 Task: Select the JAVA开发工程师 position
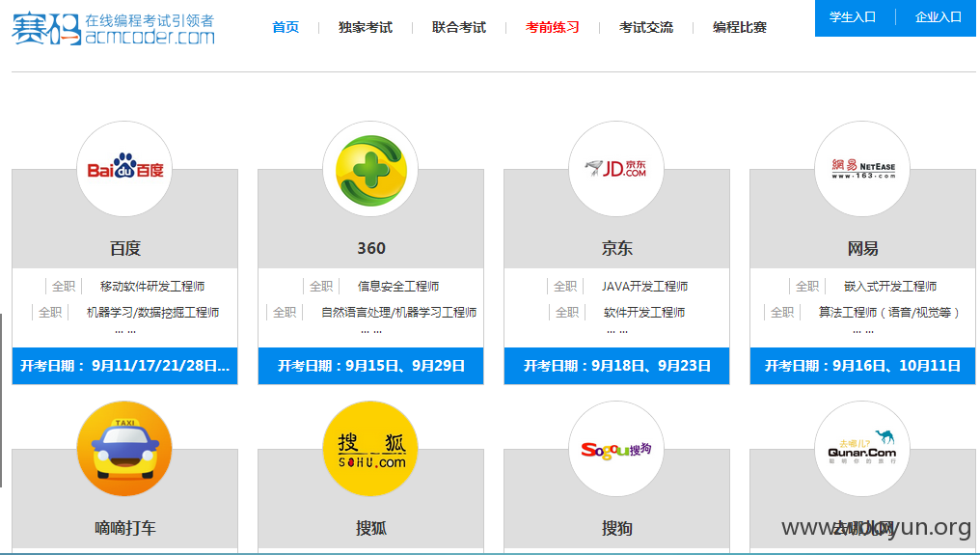point(644,286)
